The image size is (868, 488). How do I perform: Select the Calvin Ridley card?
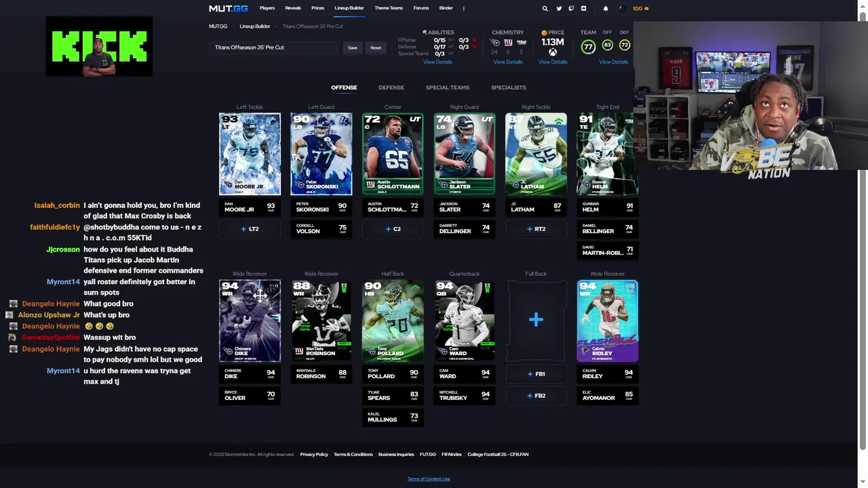[608, 321]
